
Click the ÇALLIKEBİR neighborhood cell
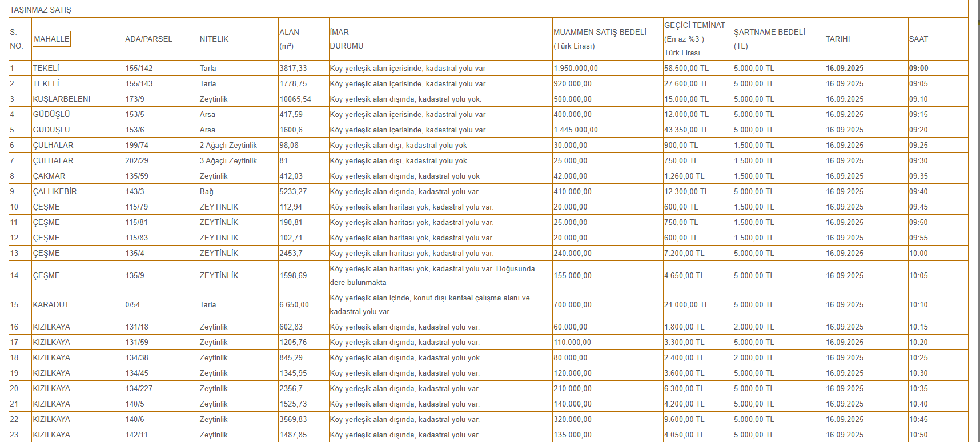[x=55, y=191]
